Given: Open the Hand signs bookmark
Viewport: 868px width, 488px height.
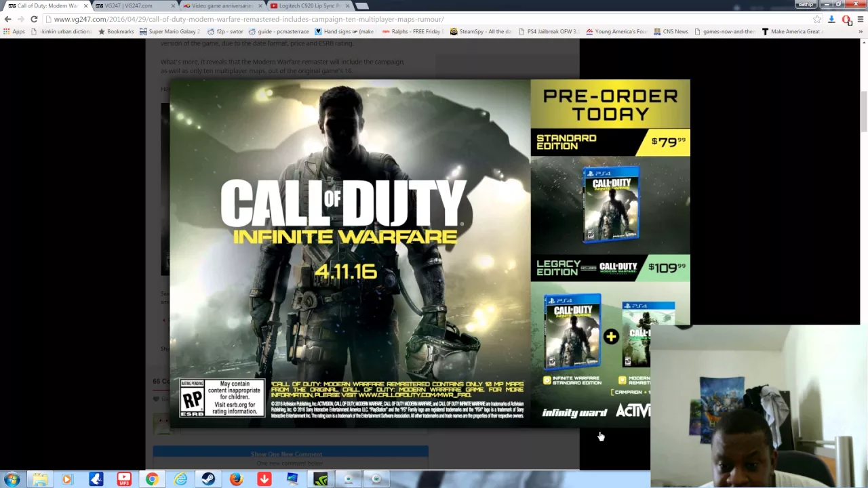Looking at the screenshot, I should tap(344, 31).
